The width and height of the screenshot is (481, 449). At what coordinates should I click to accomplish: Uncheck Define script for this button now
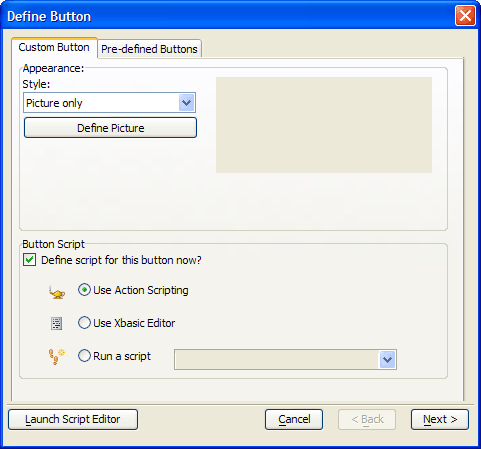[x=30, y=260]
